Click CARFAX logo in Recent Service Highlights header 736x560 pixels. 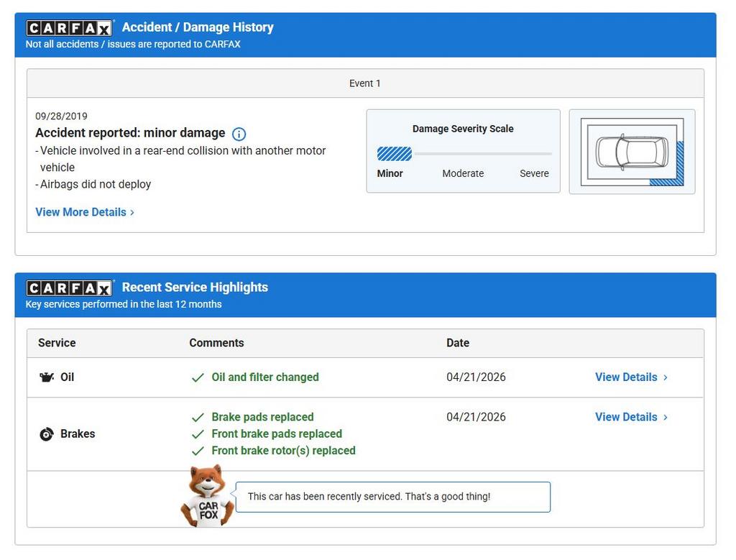70,288
